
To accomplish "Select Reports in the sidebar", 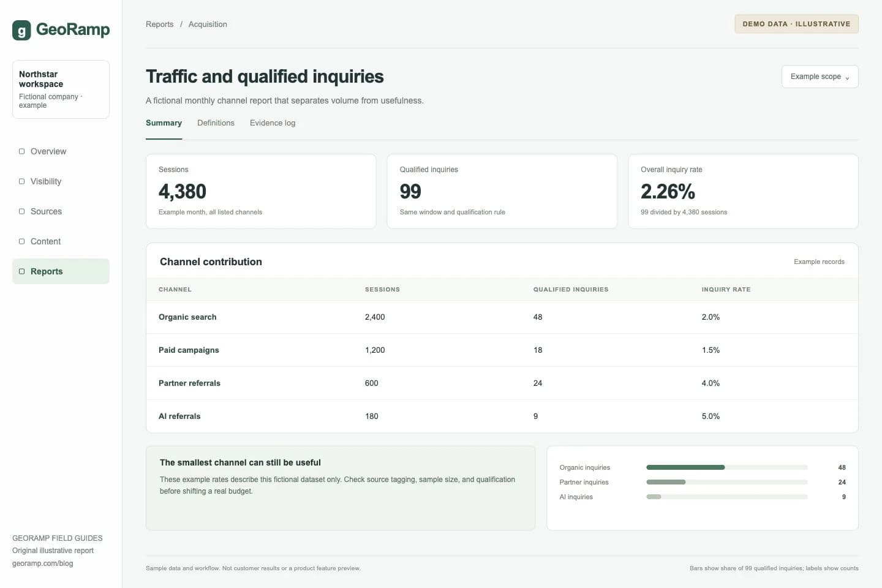I will (61, 271).
